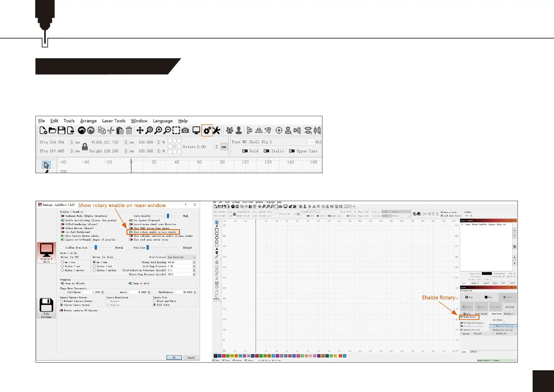Click Zoom in magnifier icon, top toolbar
554x392 pixels.
158,131
